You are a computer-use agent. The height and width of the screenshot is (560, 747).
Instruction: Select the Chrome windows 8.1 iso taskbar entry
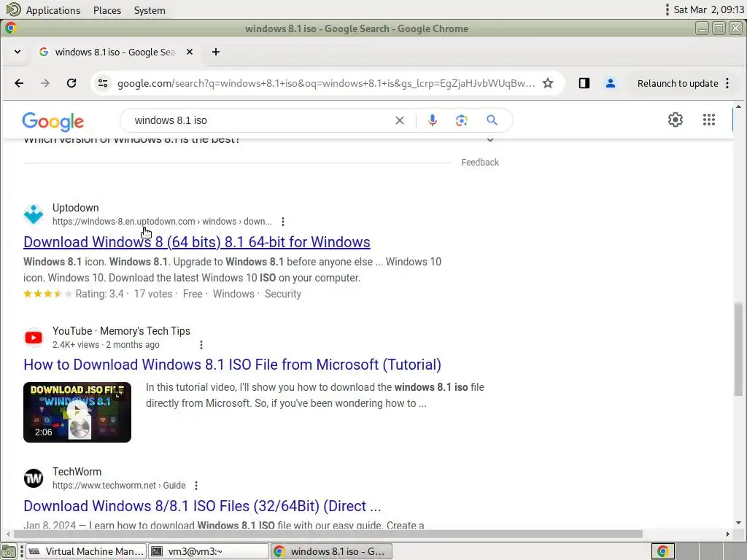click(x=332, y=551)
